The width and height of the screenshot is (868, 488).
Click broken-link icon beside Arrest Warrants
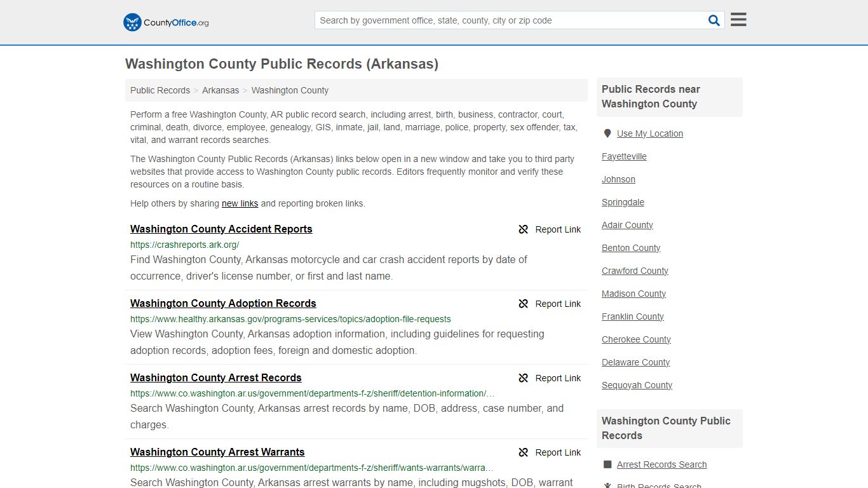point(524,452)
